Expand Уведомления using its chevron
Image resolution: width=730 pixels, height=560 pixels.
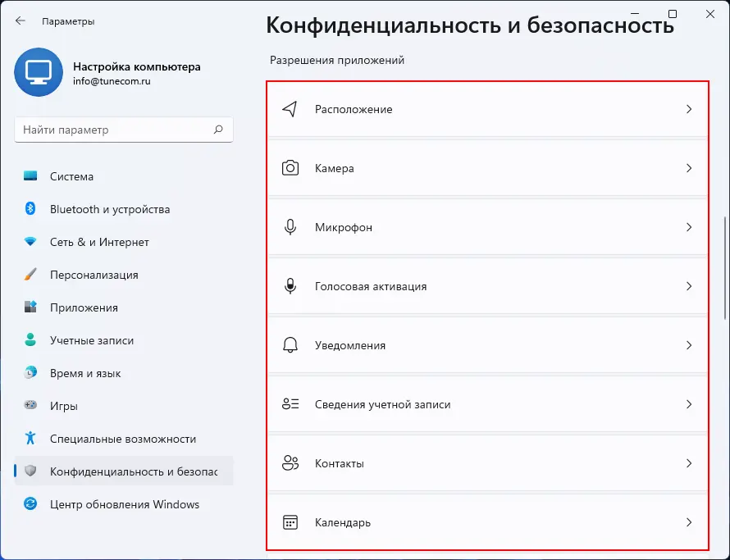click(689, 345)
